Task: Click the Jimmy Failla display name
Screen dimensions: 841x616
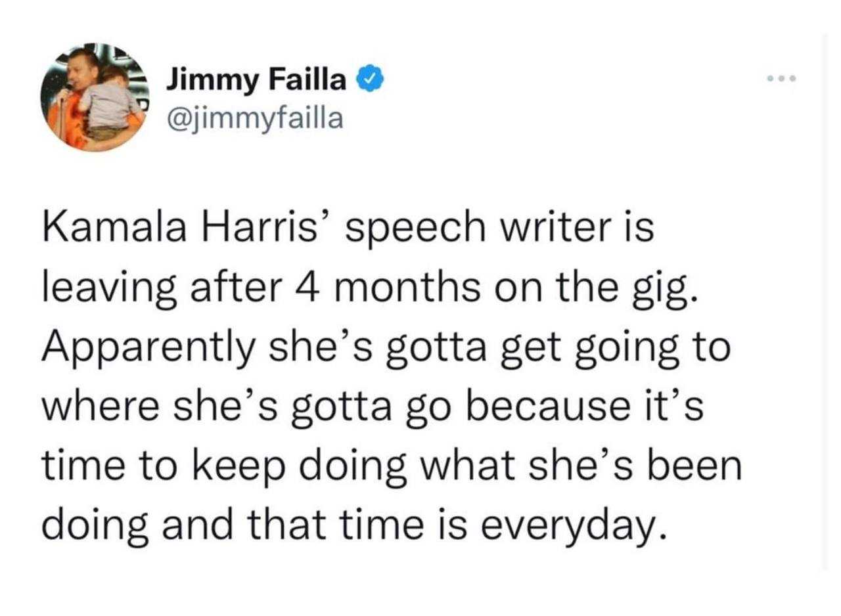Action: point(256,81)
